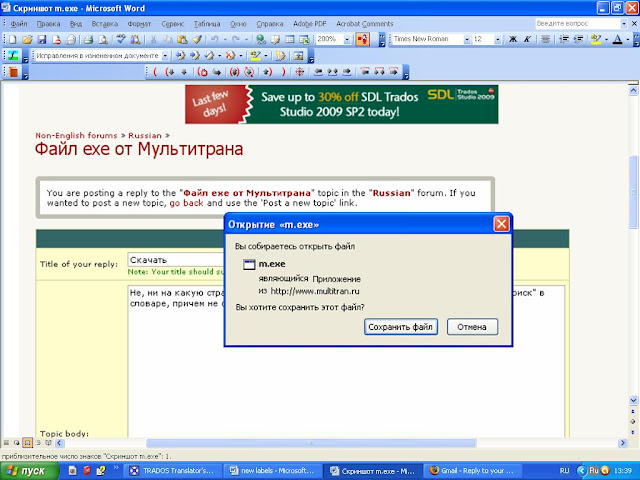Open the Формат menu
Screen dimensions: 640x480
pos(139,24)
